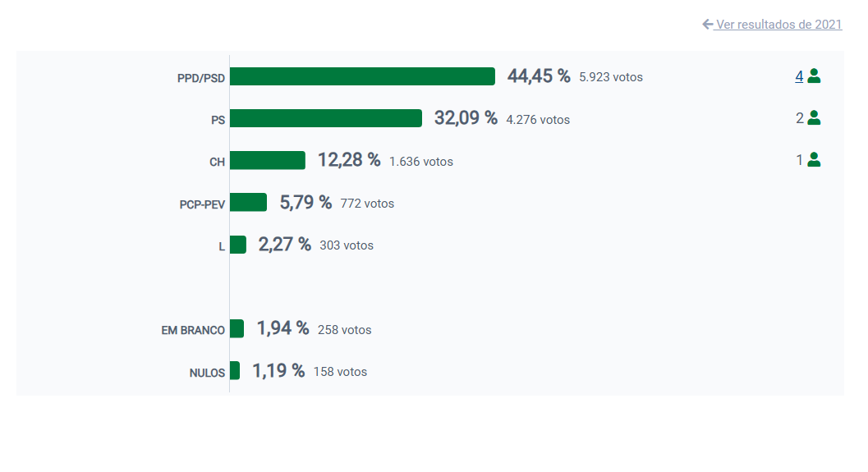Click the PS green result bar

(x=326, y=118)
